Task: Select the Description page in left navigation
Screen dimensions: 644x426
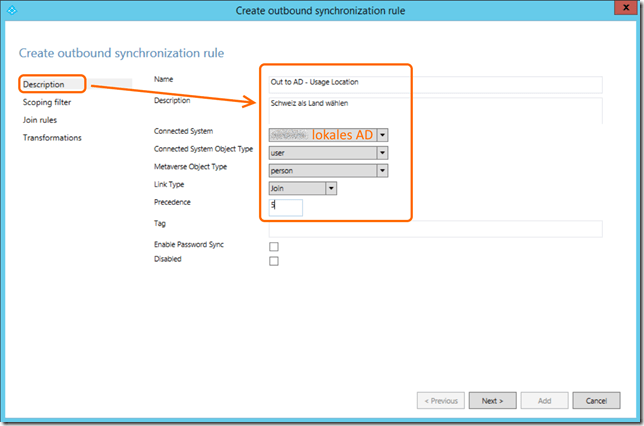Action: click(x=44, y=85)
